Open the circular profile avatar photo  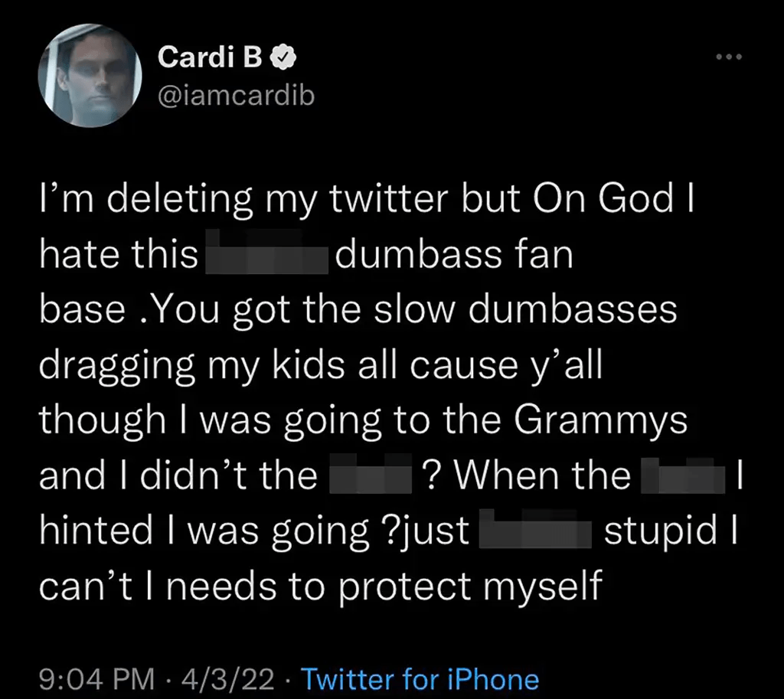90,76
